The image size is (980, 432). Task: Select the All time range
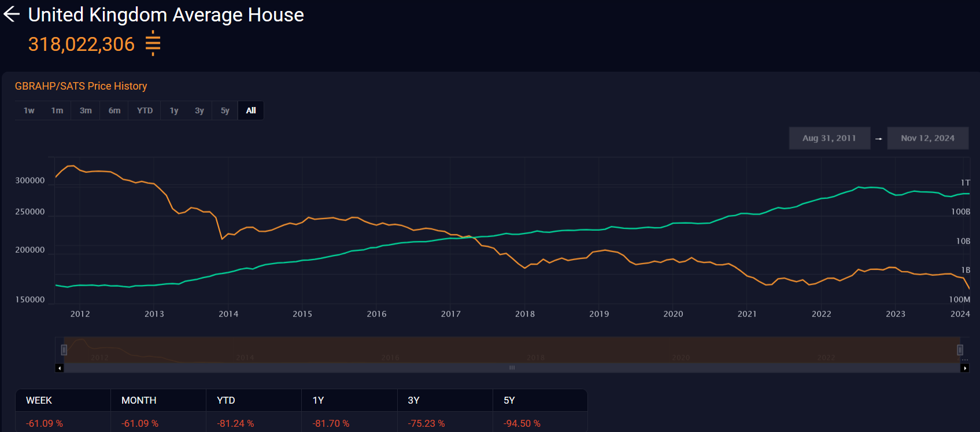251,110
